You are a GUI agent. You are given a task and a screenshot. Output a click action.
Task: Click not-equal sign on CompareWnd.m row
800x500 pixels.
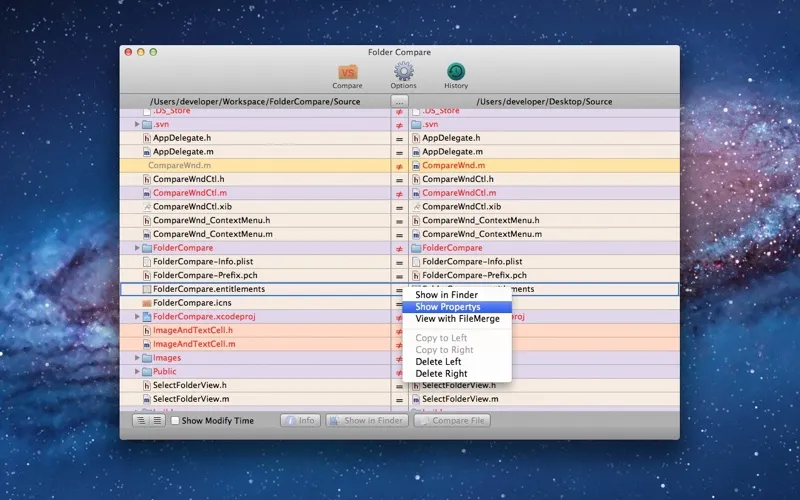pyautogui.click(x=399, y=166)
